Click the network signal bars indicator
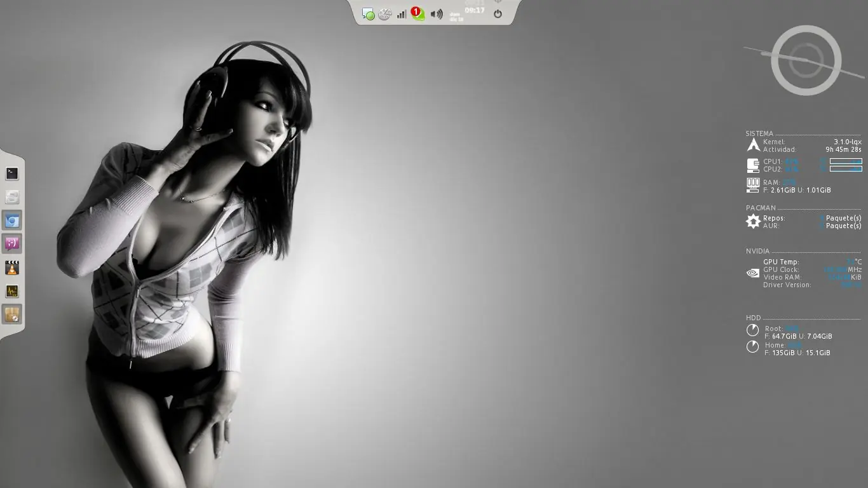 click(402, 13)
